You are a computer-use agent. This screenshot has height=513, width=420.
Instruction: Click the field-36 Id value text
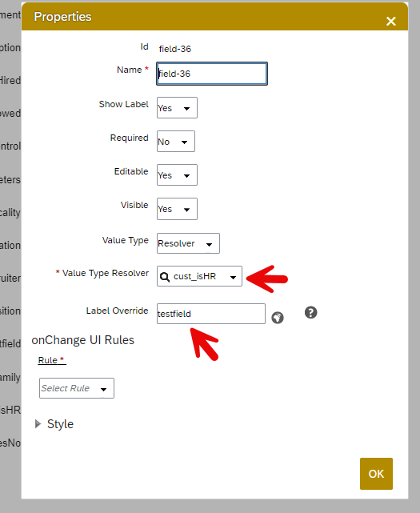coord(175,49)
